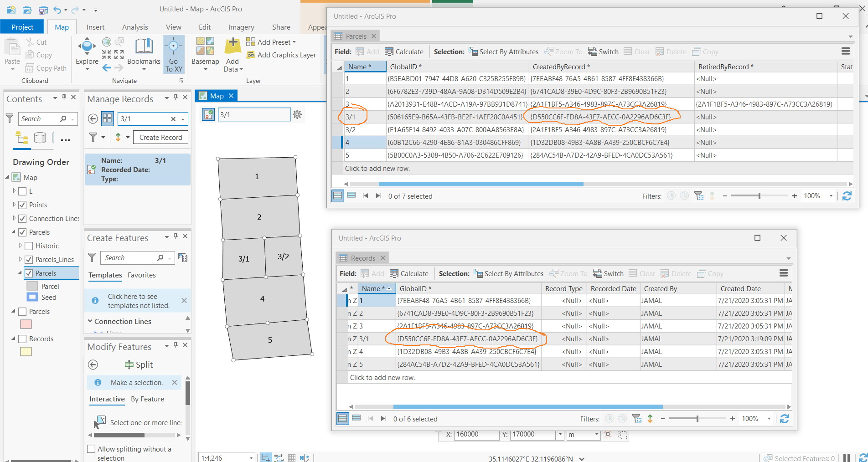Click the Go To XY tool
The width and height of the screenshot is (868, 462).
click(174, 55)
